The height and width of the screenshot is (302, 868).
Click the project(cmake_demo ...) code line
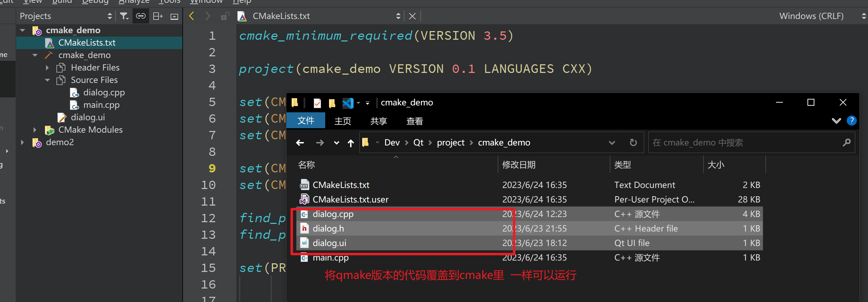(415, 69)
